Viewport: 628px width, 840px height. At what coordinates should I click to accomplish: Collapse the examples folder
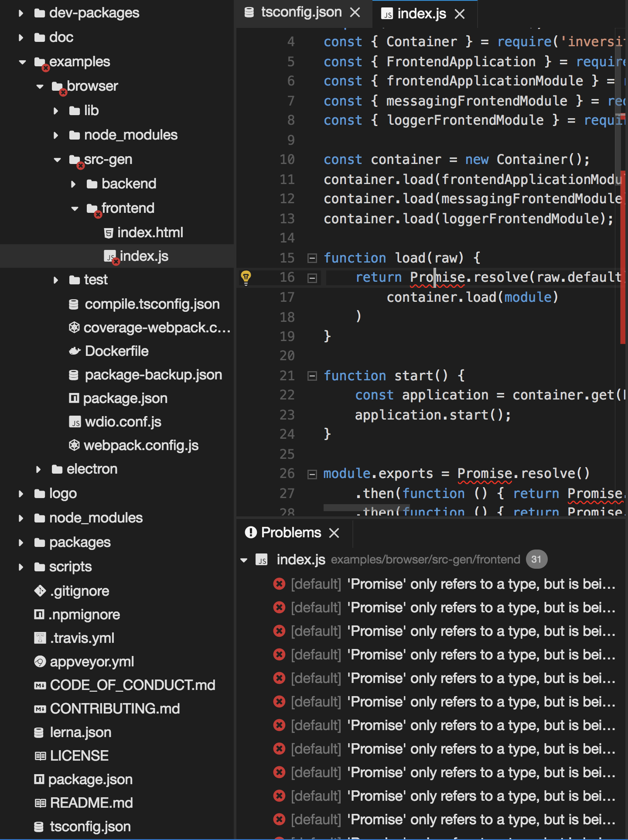pyautogui.click(x=22, y=62)
